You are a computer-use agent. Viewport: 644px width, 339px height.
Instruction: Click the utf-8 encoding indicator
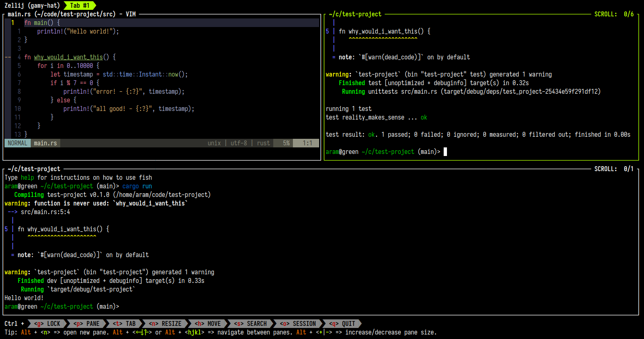238,143
